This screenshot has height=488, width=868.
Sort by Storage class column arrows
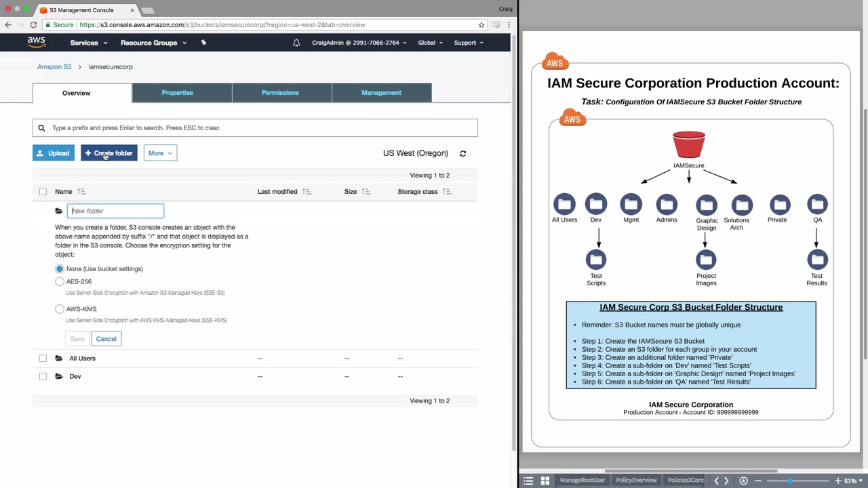(446, 192)
